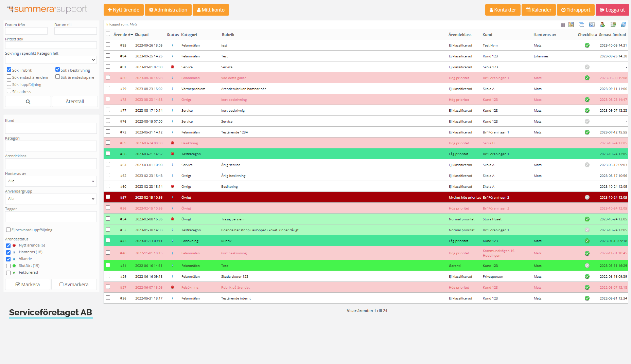Sort by 'Ärende #' column header
The height and width of the screenshot is (364, 631).
tap(123, 35)
